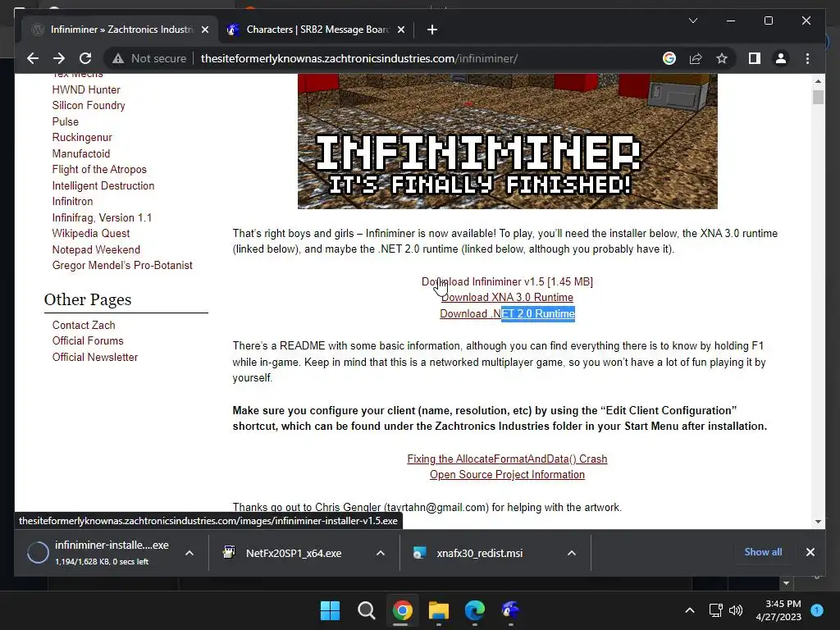This screenshot has height=630, width=840.
Task: Open the Ruckingenur page
Action: pos(82,138)
